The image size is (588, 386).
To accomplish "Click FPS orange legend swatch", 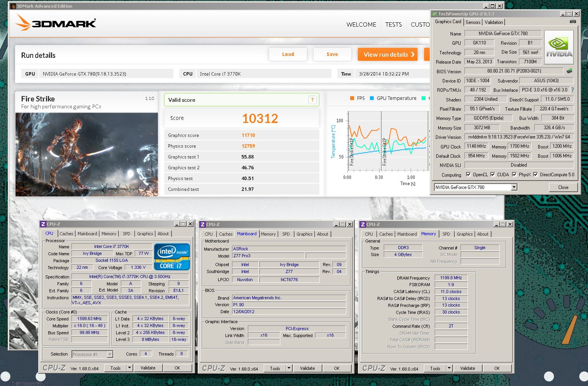I will pos(352,98).
